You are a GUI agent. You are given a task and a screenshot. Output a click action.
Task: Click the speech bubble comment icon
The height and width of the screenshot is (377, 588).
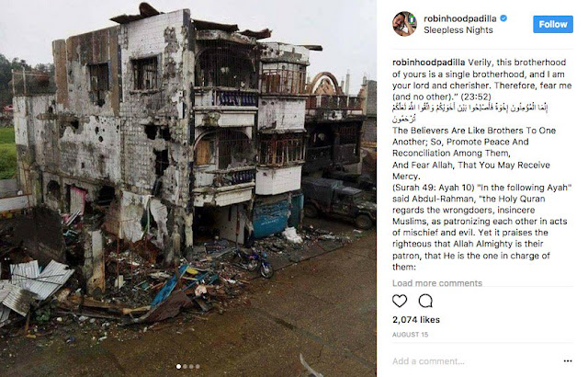click(425, 301)
